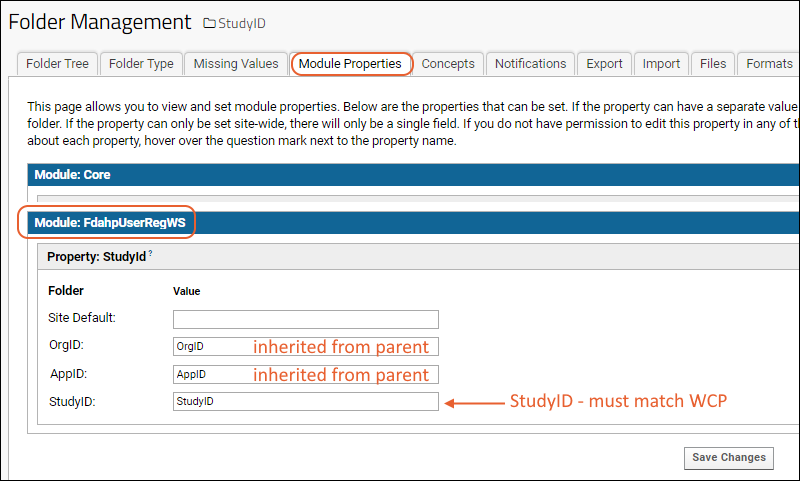Select the Import tab
The height and width of the screenshot is (481, 800).
[x=661, y=64]
